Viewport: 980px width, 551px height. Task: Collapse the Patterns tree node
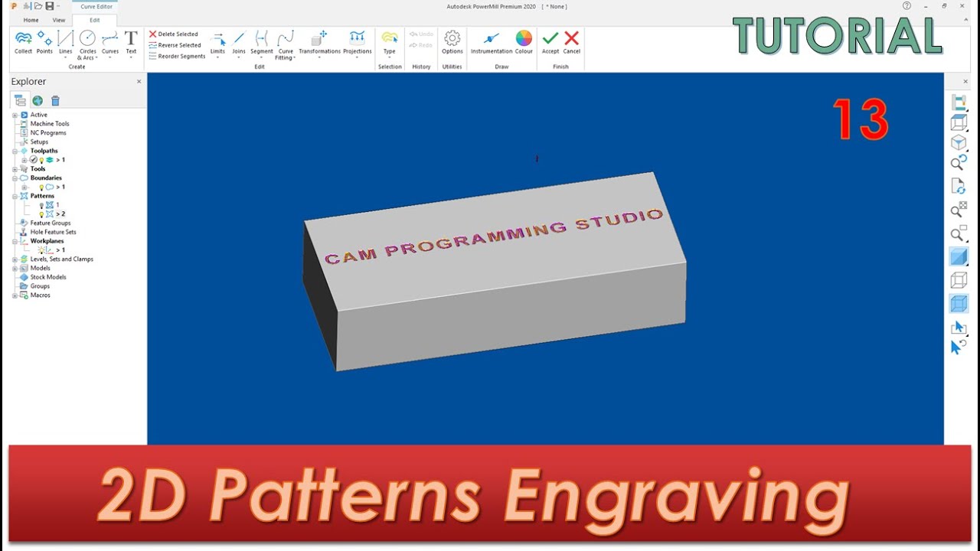pos(15,196)
